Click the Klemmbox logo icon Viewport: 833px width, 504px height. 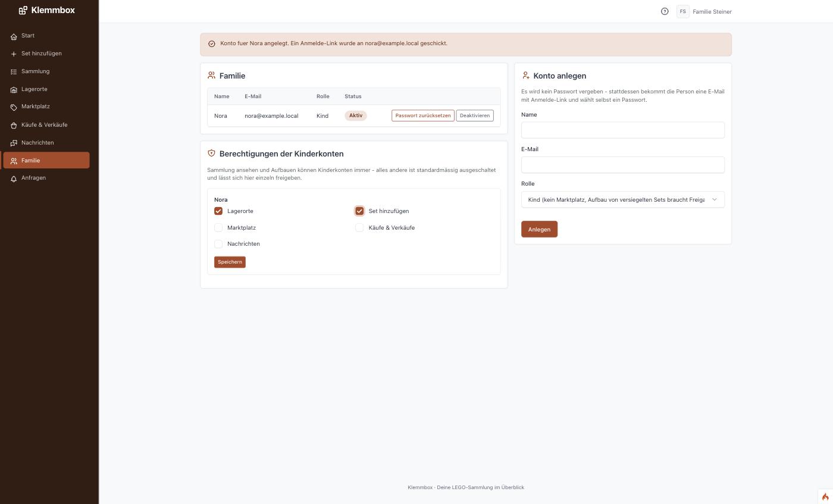coord(23,10)
